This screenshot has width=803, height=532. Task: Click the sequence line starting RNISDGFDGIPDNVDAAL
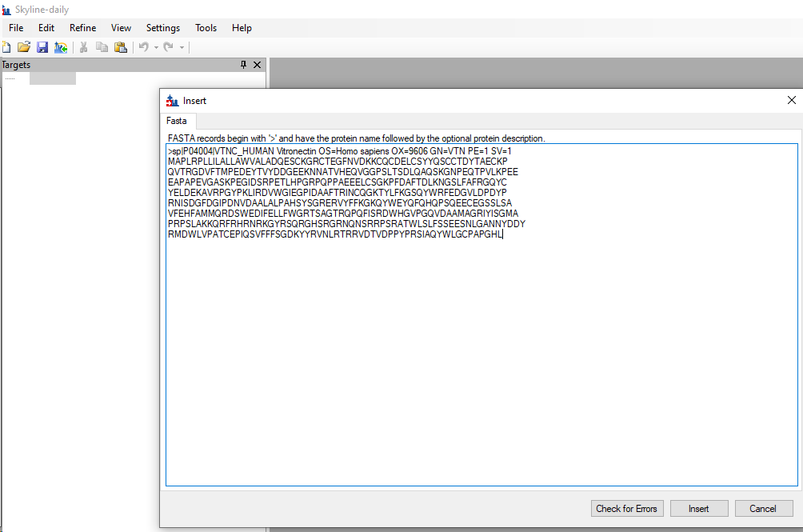click(x=340, y=202)
